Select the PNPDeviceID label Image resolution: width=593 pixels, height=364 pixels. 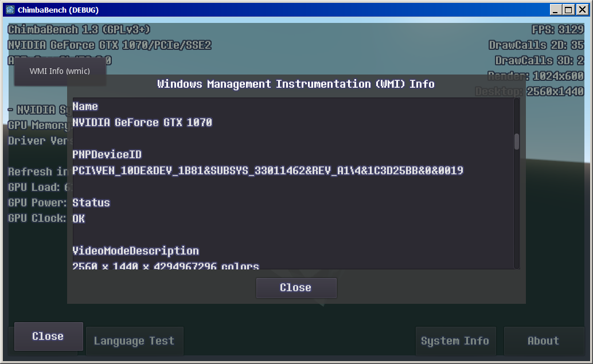(x=107, y=155)
